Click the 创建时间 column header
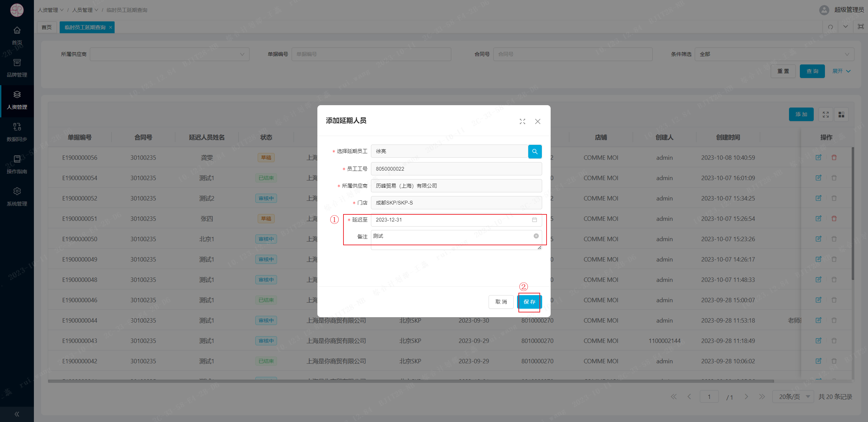 coord(728,137)
